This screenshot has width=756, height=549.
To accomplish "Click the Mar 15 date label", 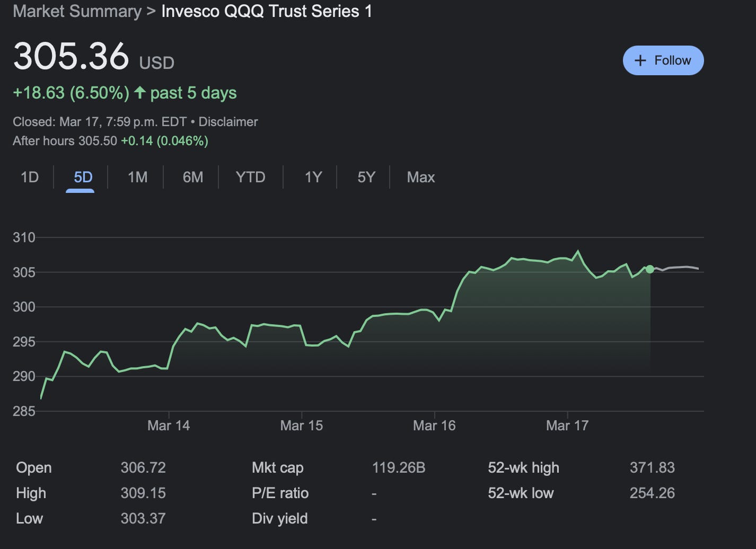I will coord(301,426).
